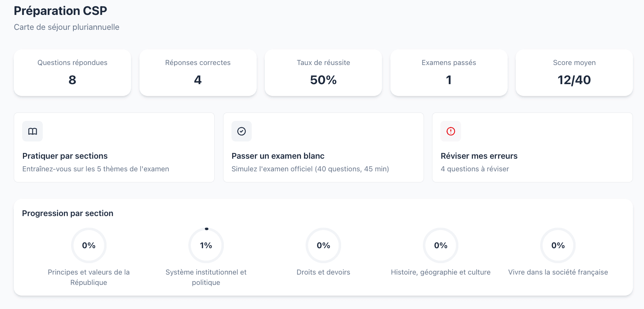Viewport: 644px width, 309px height.
Task: Click the Vivre dans la société française circle
Action: 557,245
